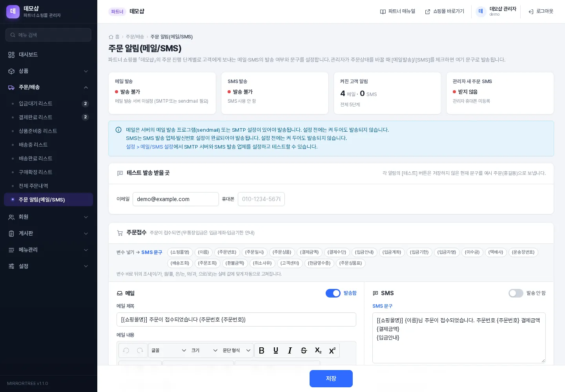Apply Subscript formatting
Image resolution: width=565 pixels, height=392 pixels.
point(318,350)
